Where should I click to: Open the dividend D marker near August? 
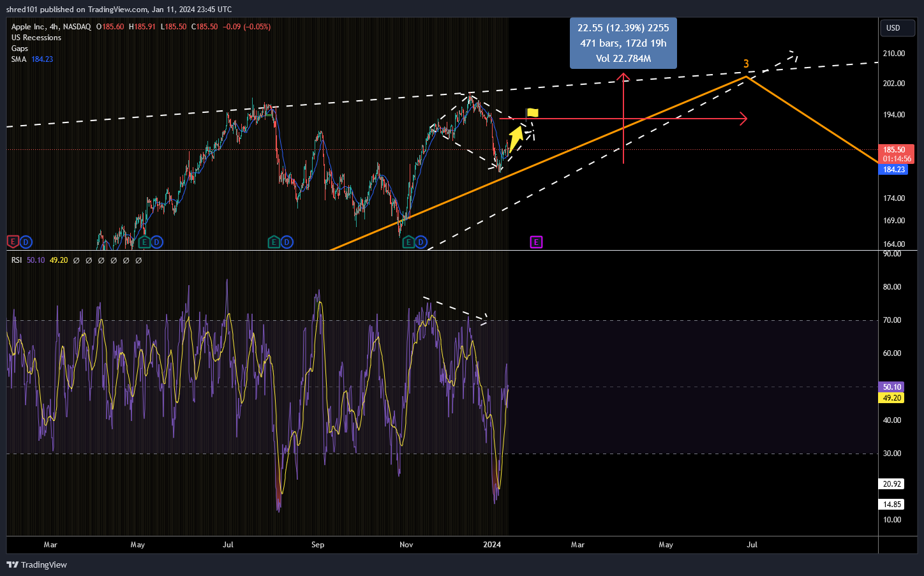pyautogui.click(x=287, y=242)
